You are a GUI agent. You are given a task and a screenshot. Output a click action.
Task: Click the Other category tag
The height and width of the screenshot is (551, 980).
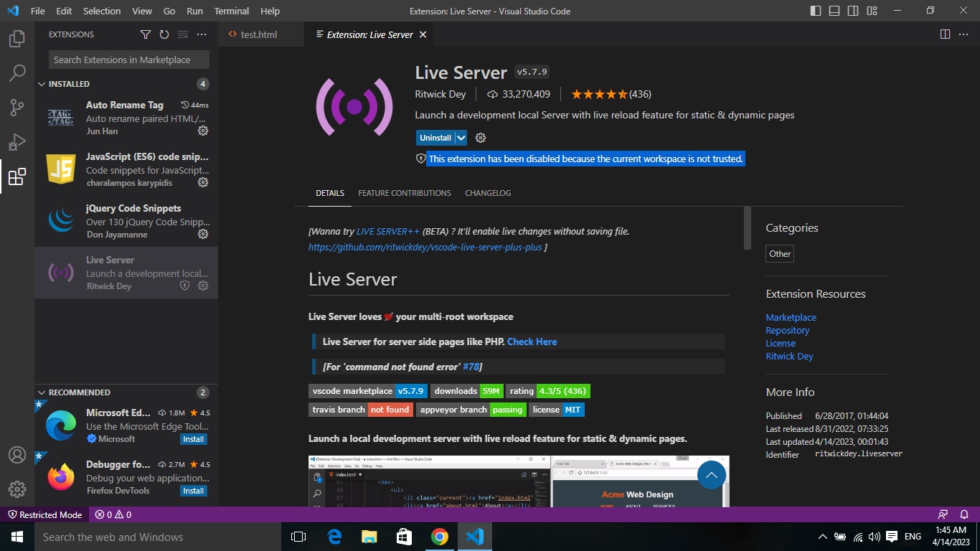[x=780, y=253]
